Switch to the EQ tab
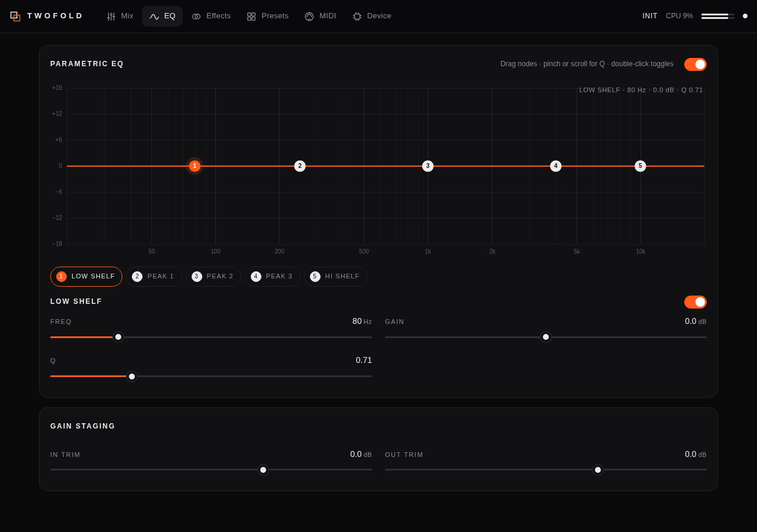Screen dimensions: 757x532 (x=162, y=16)
